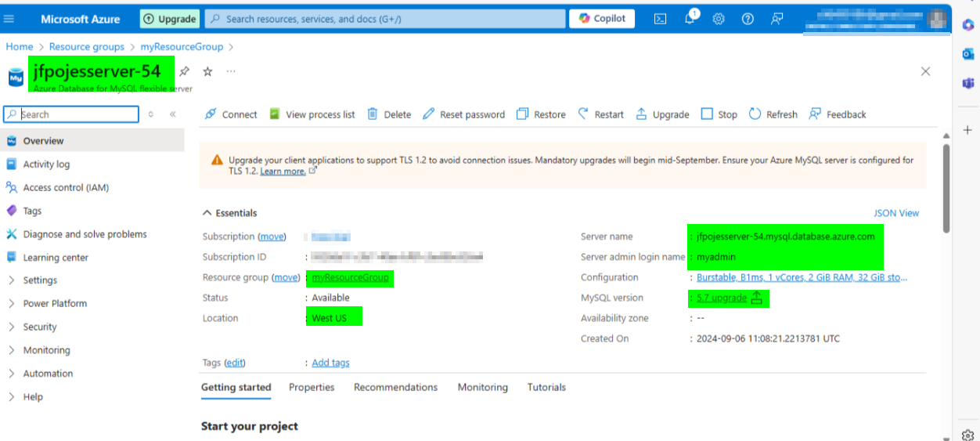Viewport: 980px width, 441px height.
Task: Go to Resource groups in breadcrumb
Action: (x=87, y=47)
